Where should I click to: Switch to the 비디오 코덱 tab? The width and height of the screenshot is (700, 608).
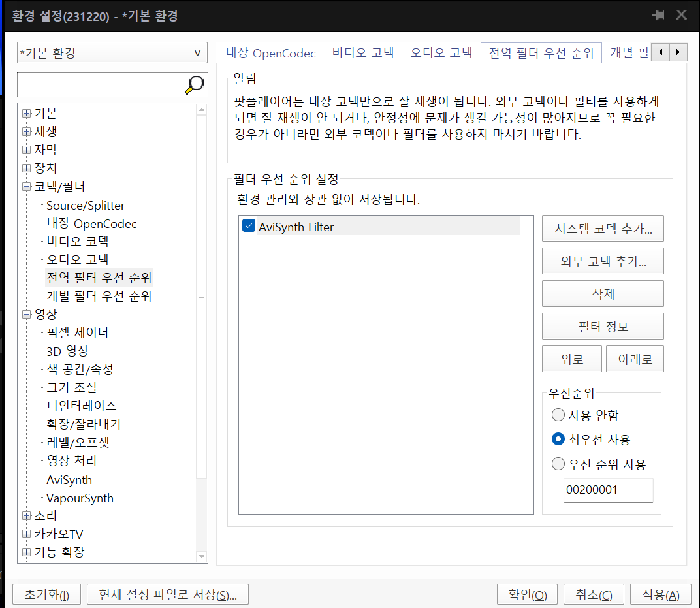coord(363,53)
